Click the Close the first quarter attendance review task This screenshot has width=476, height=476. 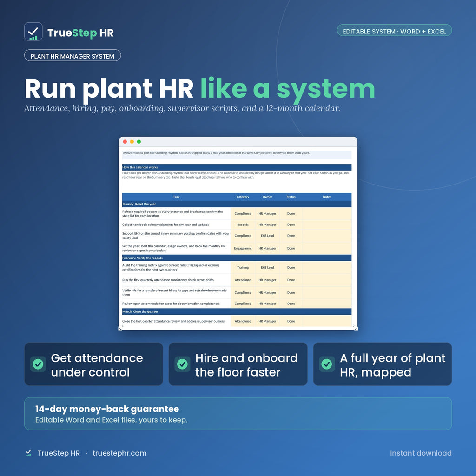click(x=176, y=321)
